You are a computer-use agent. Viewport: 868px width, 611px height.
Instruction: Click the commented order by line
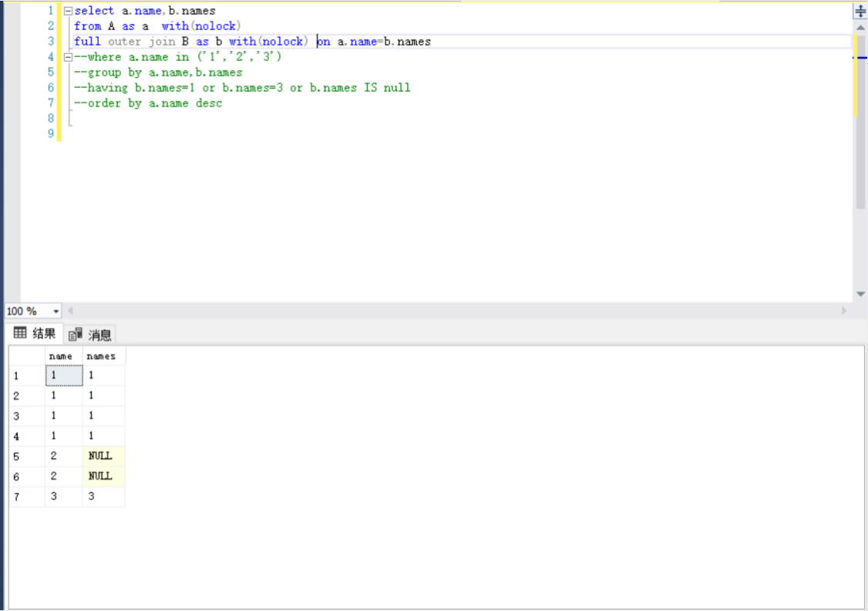click(x=148, y=103)
